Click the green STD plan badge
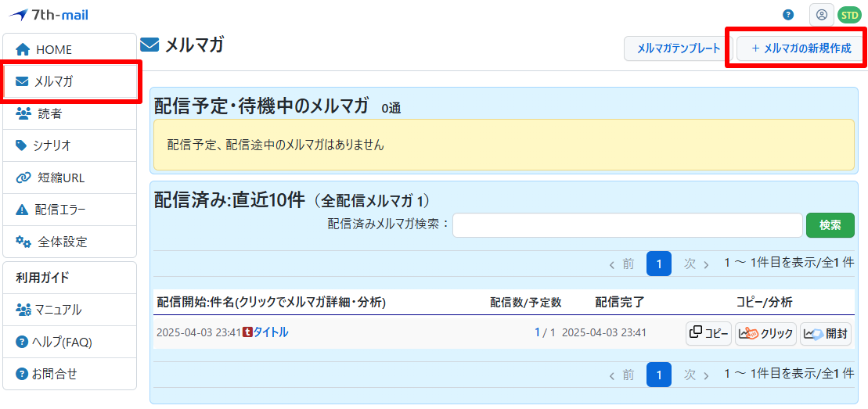 coord(848,15)
